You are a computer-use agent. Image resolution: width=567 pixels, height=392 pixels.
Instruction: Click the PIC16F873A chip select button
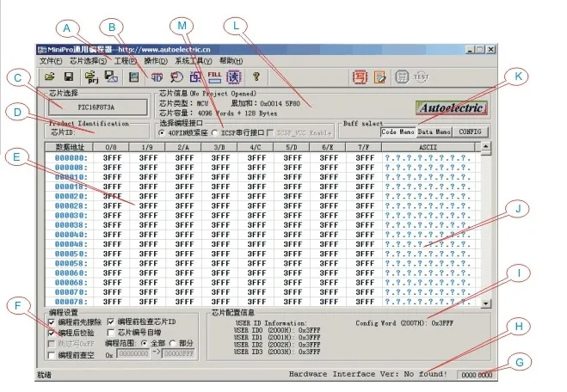coord(97,107)
